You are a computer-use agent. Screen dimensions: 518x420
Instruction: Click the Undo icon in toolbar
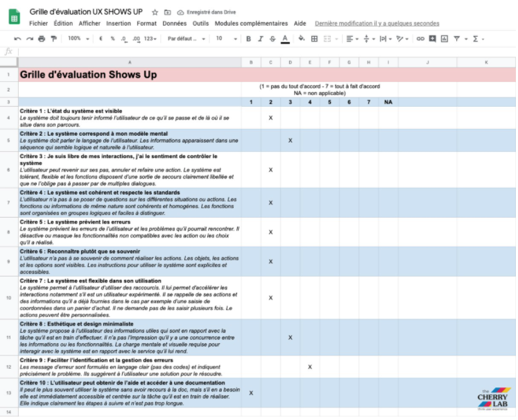coord(17,39)
